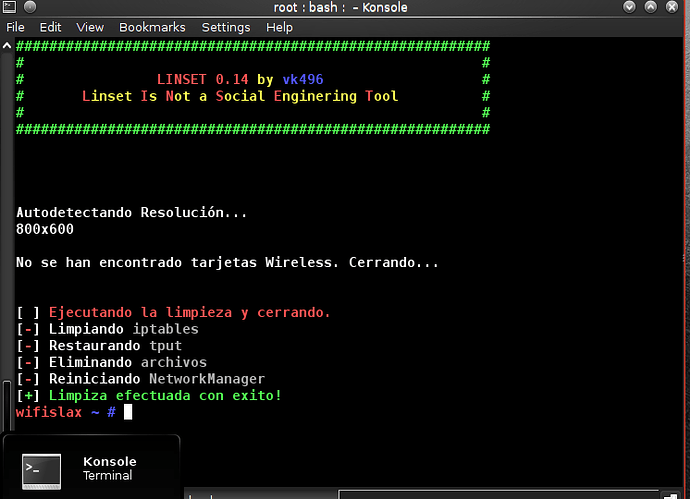
Task: Select the Konsole Terminal label in popup
Action: click(x=109, y=468)
